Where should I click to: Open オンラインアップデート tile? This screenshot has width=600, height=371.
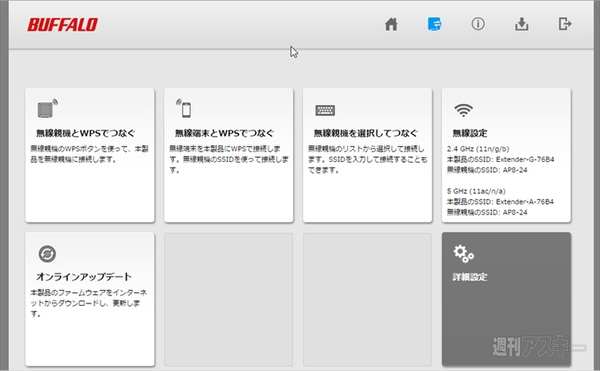[90, 299]
